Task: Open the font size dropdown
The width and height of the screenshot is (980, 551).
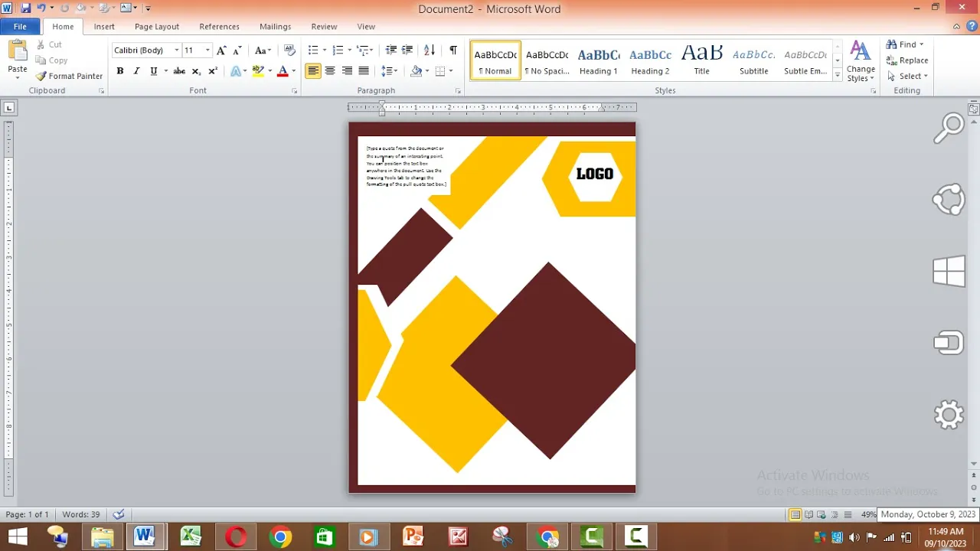Action: point(207,51)
